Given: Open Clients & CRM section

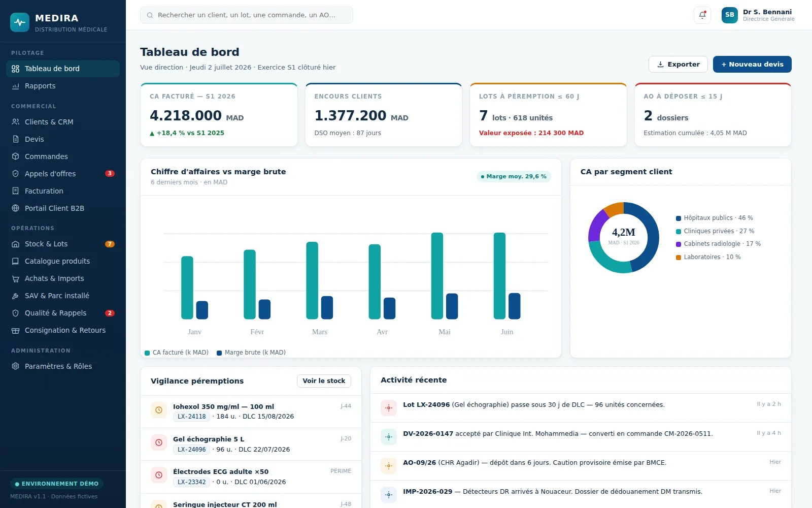Looking at the screenshot, I should pos(63,122).
